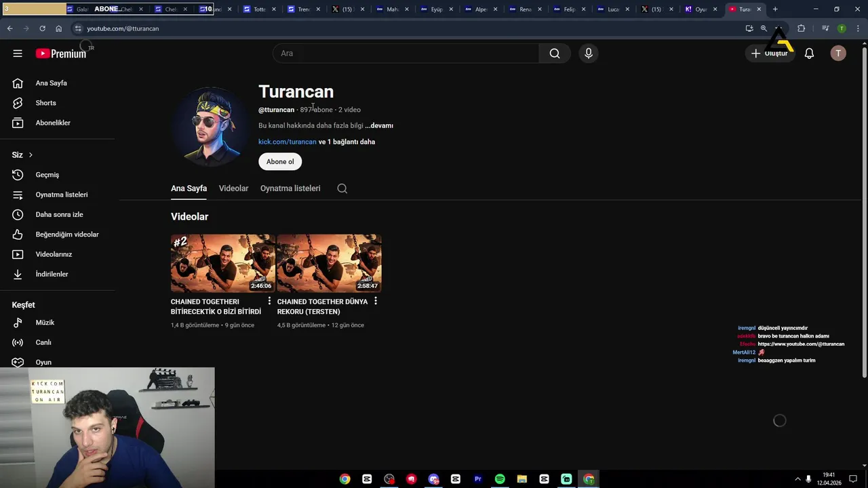
Task: Switch to the 'Totte' browser tab
Action: [255, 9]
